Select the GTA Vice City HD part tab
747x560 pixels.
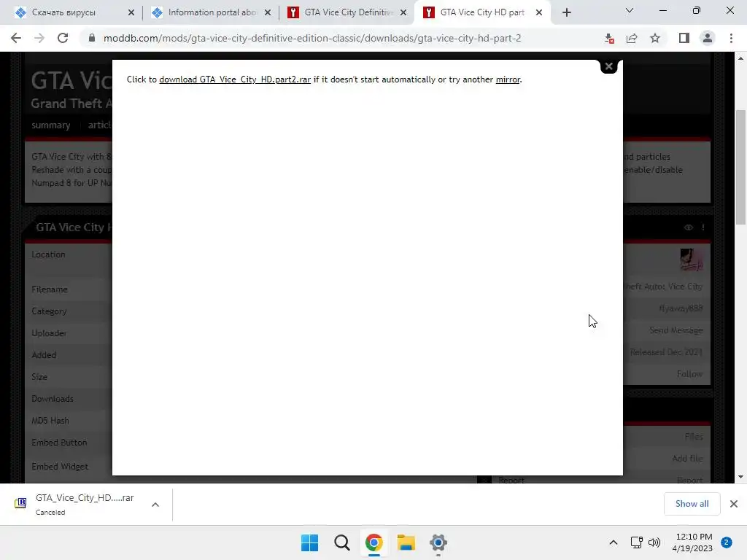click(482, 12)
